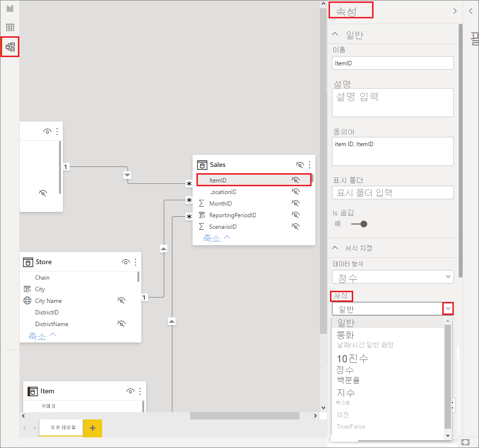This screenshot has width=479, height=448.
Task: Toggle visibility of MonthID field
Action: pos(296,203)
